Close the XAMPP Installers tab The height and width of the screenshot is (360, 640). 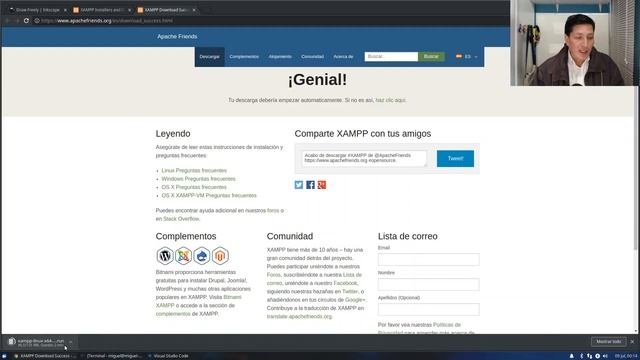click(x=129, y=10)
